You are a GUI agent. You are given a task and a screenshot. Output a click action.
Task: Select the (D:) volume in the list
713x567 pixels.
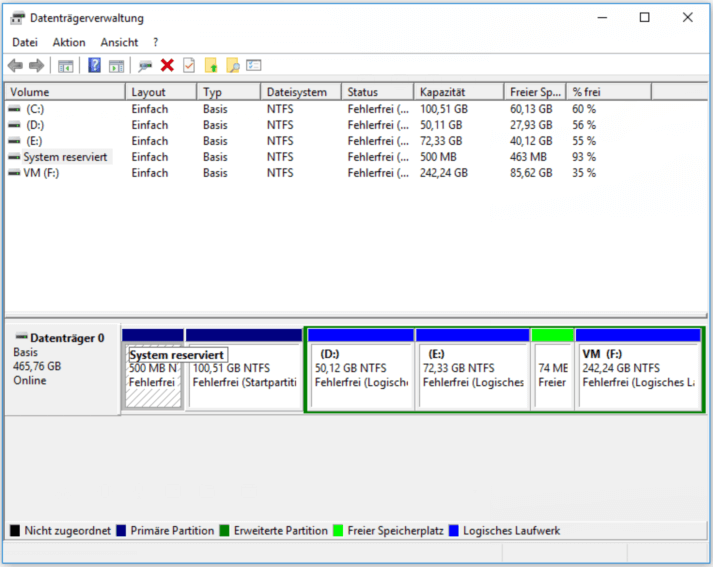tap(35, 125)
